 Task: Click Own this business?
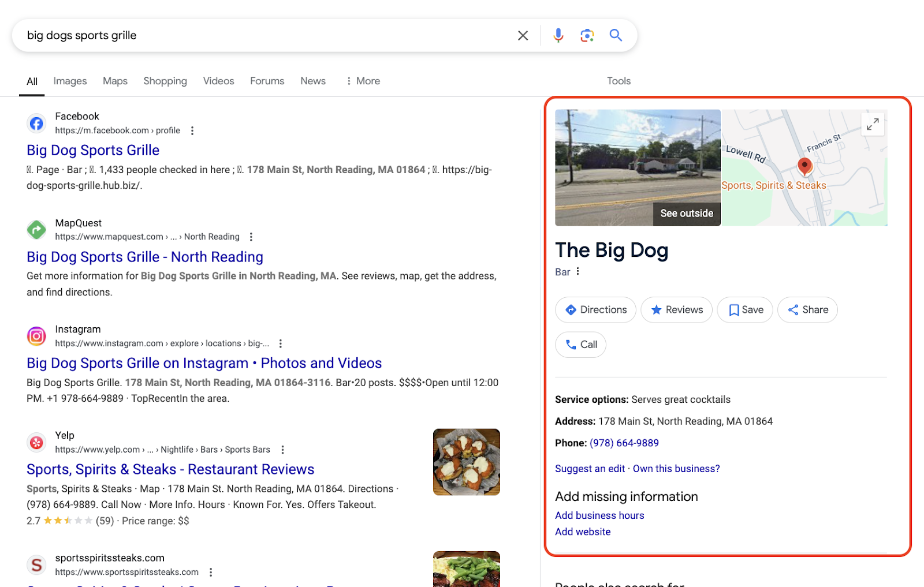(x=676, y=469)
